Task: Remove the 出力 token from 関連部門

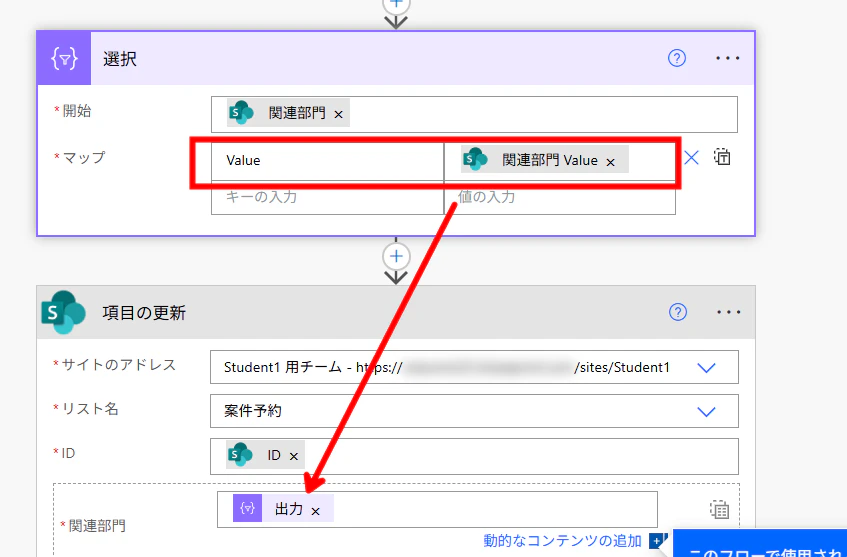Action: coord(315,511)
